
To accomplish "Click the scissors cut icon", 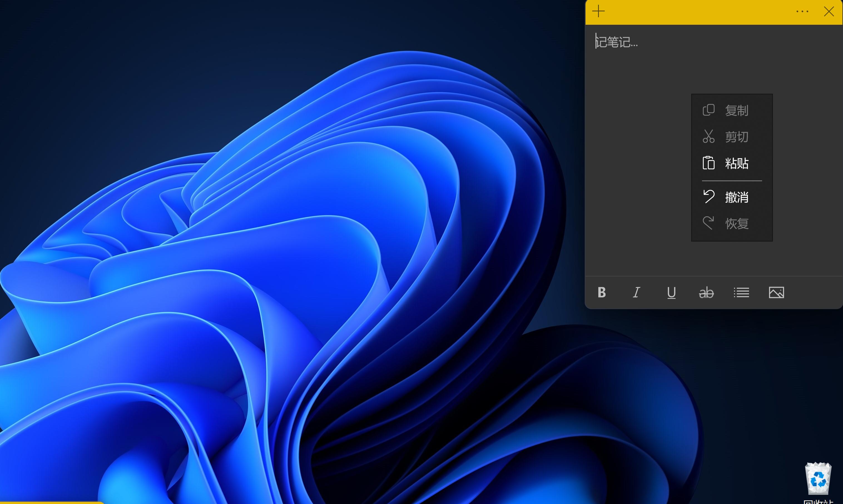I will tap(708, 136).
